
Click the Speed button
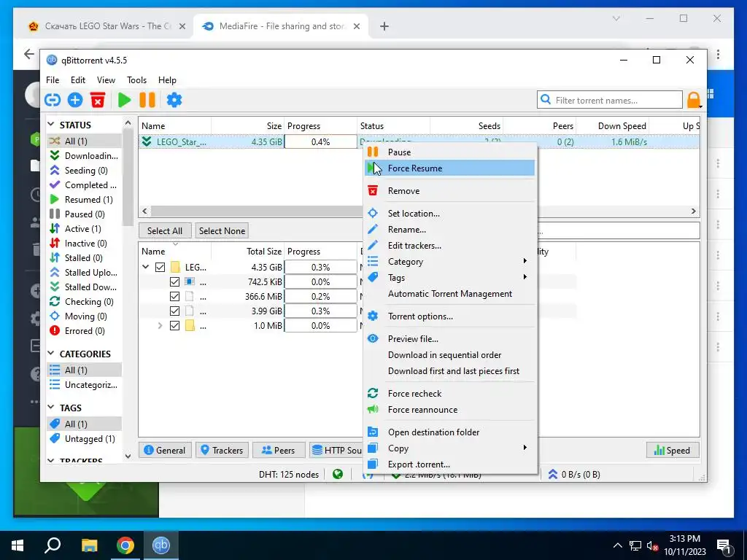click(x=672, y=450)
